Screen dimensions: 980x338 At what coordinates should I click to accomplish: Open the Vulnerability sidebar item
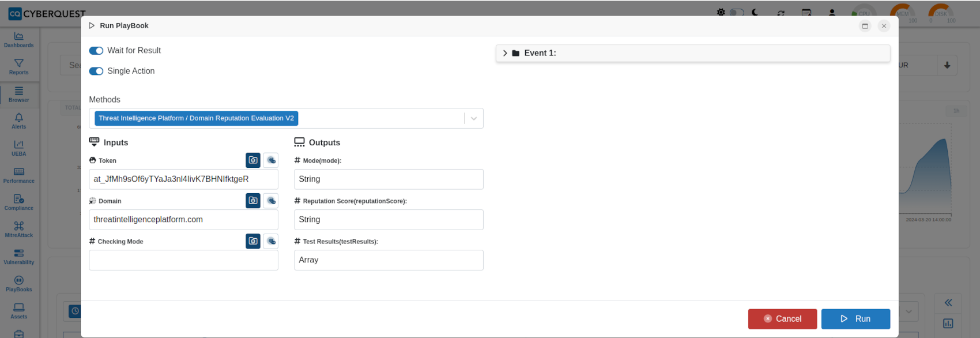click(x=19, y=257)
